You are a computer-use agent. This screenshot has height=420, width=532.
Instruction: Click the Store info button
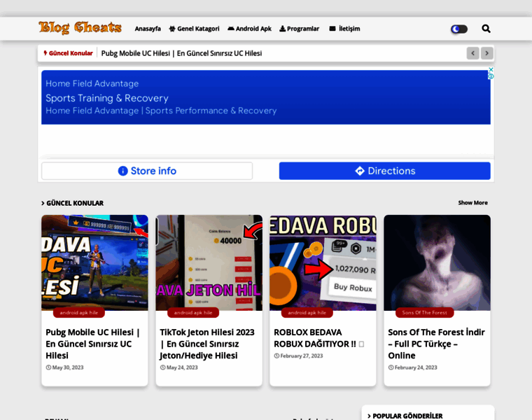[147, 171]
